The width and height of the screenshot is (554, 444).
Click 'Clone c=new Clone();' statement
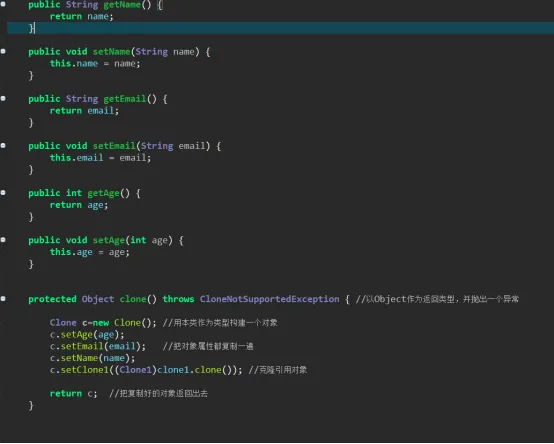(x=103, y=322)
